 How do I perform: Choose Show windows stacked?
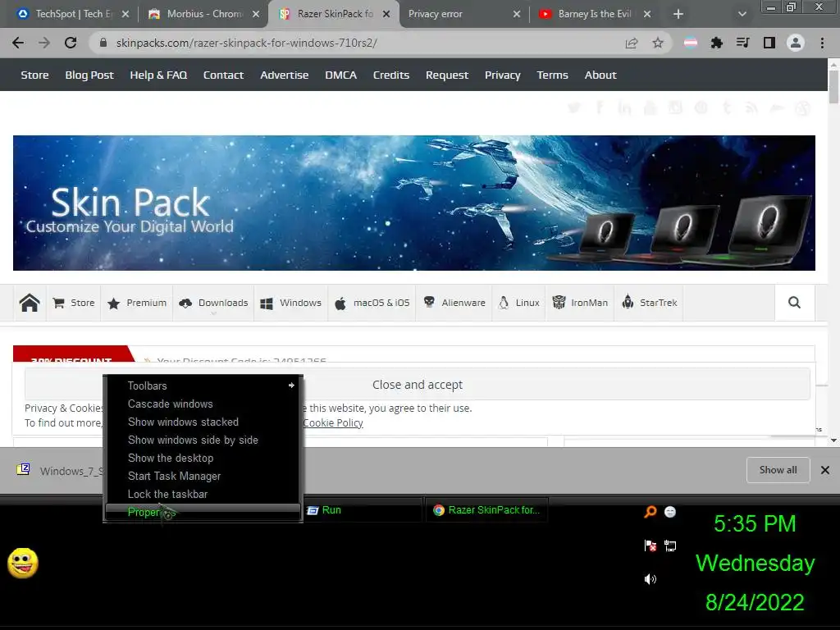pos(203,422)
